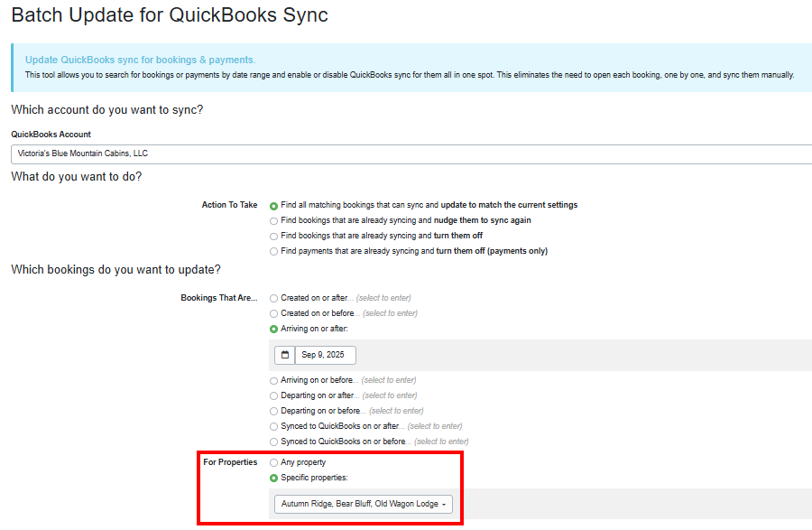
Task: Choose 'nudge them to sync again' option
Action: (274, 220)
